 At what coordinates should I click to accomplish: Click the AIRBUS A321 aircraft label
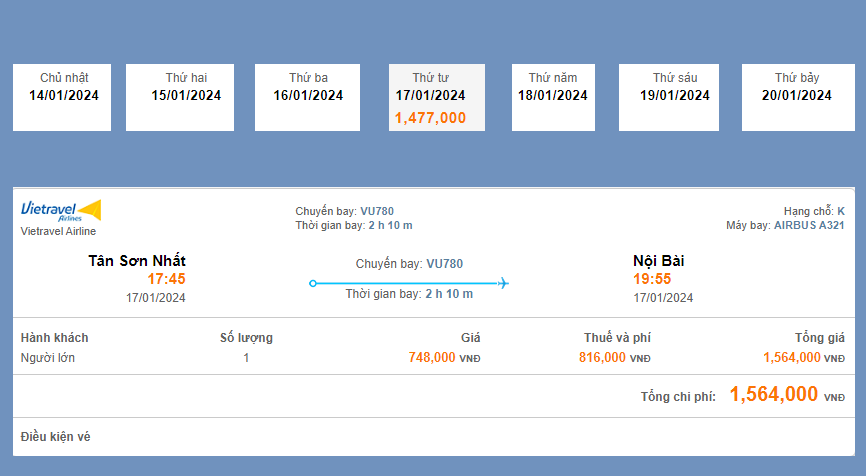pyautogui.click(x=809, y=225)
